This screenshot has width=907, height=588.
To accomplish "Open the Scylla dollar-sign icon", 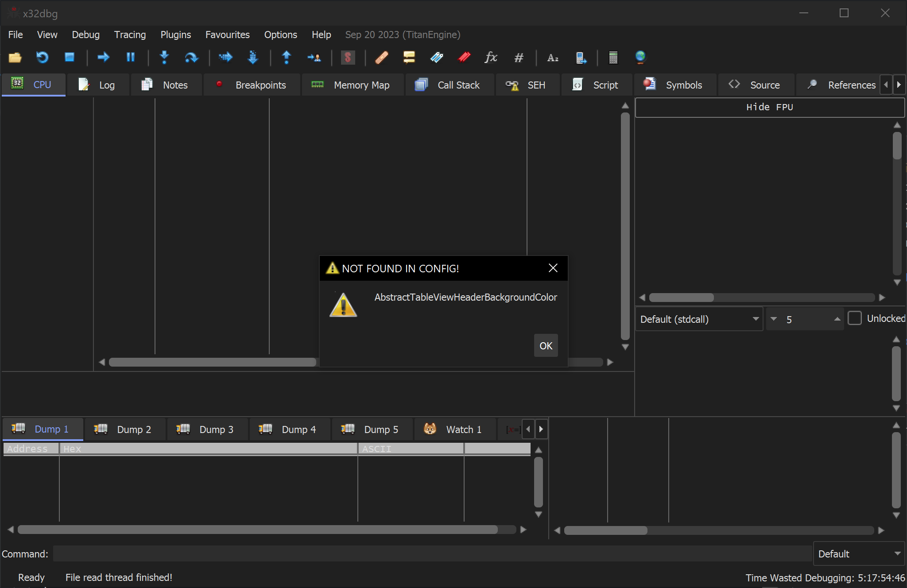I will coord(348,58).
